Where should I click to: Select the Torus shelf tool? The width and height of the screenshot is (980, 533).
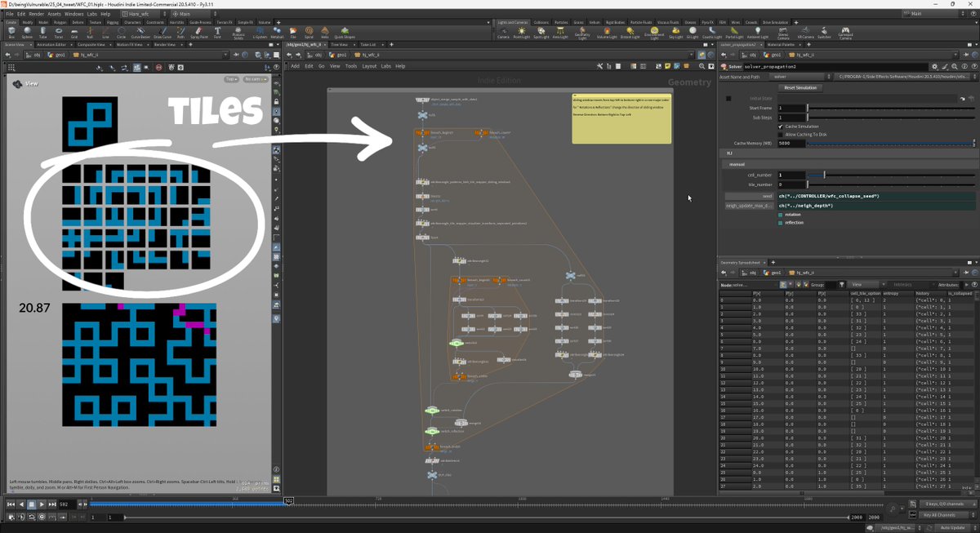[58, 32]
